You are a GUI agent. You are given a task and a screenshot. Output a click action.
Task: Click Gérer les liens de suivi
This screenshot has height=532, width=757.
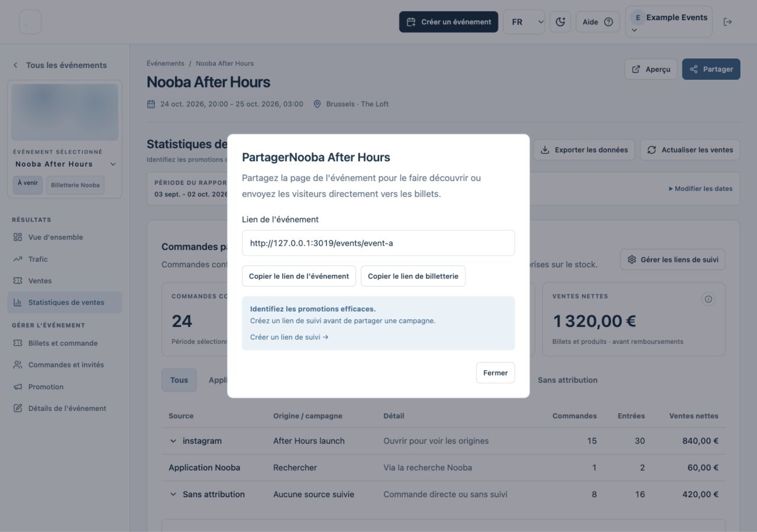coord(672,259)
